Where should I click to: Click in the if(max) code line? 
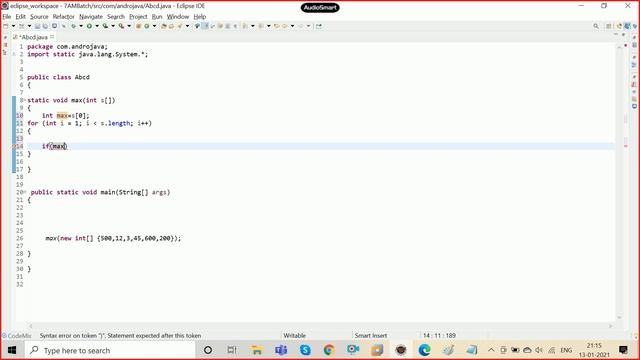tap(54, 146)
